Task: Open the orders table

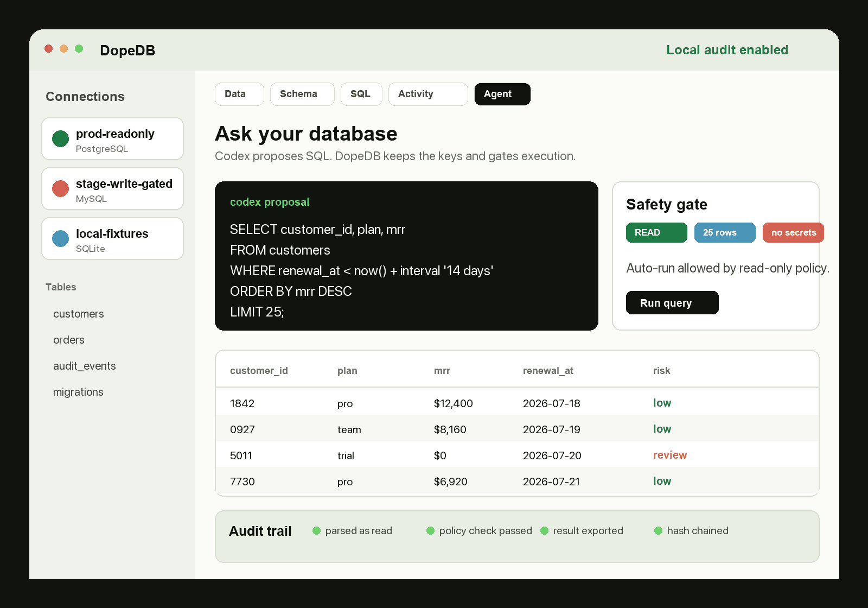Action: (x=69, y=340)
